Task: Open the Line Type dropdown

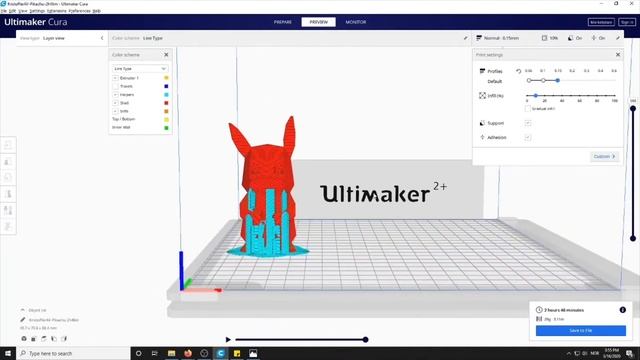Action: point(140,69)
